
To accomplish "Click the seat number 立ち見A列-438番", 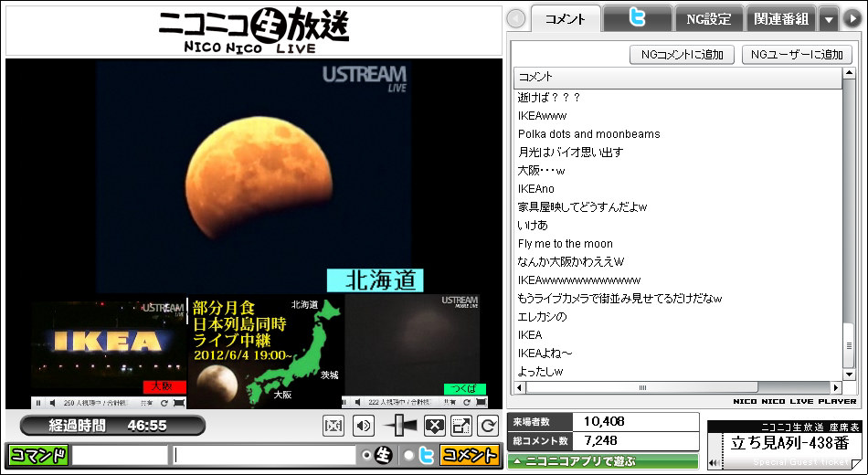I will 789,444.
